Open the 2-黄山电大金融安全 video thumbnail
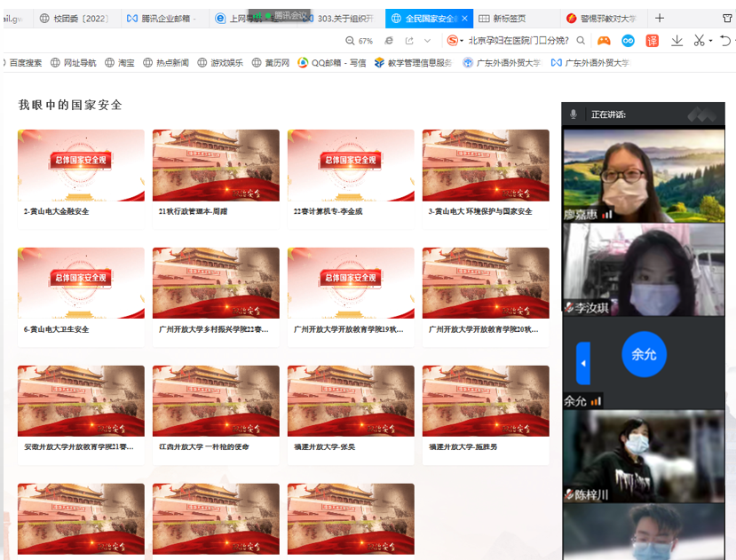736x560 pixels. click(81, 165)
